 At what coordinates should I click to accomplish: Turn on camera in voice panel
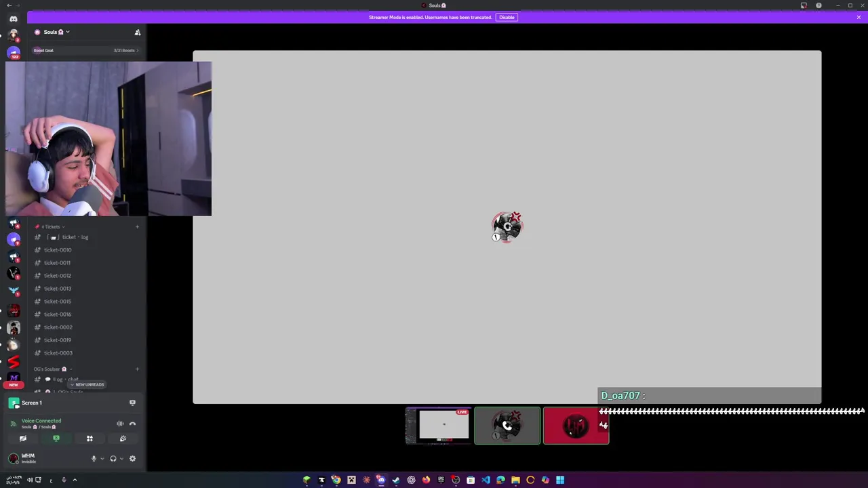pos(23,439)
